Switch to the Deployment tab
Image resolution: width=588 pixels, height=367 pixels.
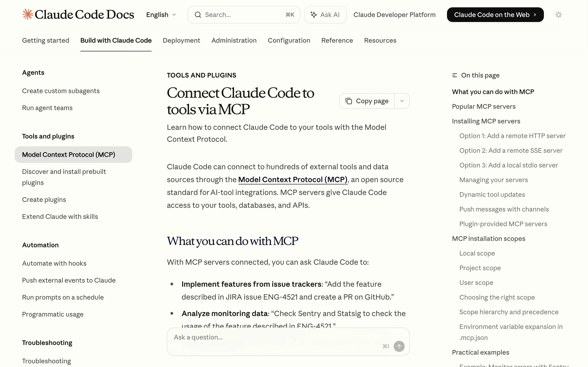181,40
